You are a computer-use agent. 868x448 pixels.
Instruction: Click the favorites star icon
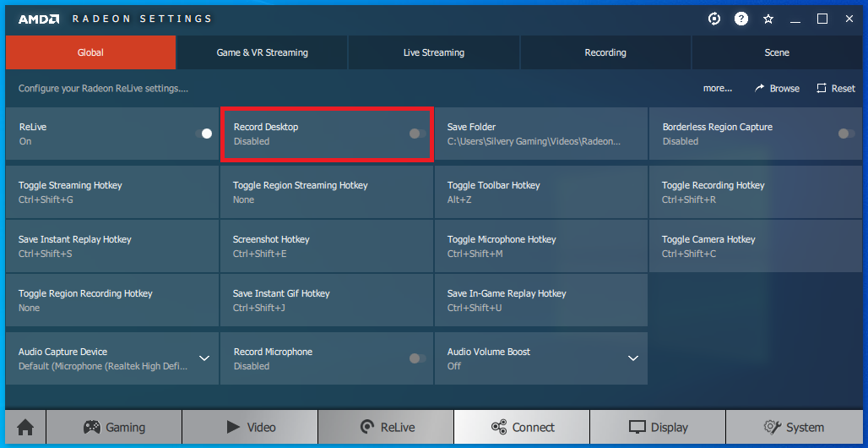[x=768, y=19]
